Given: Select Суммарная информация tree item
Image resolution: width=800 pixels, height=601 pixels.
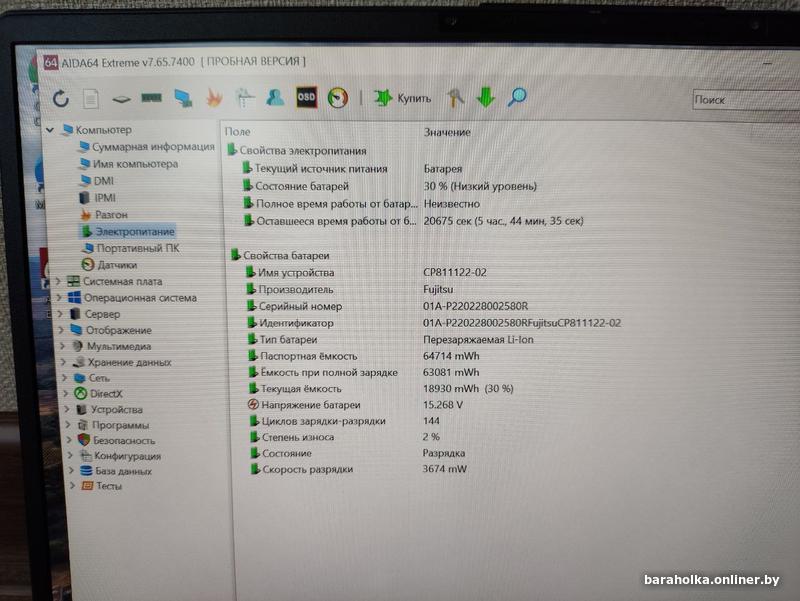Looking at the screenshot, I should click(x=147, y=147).
